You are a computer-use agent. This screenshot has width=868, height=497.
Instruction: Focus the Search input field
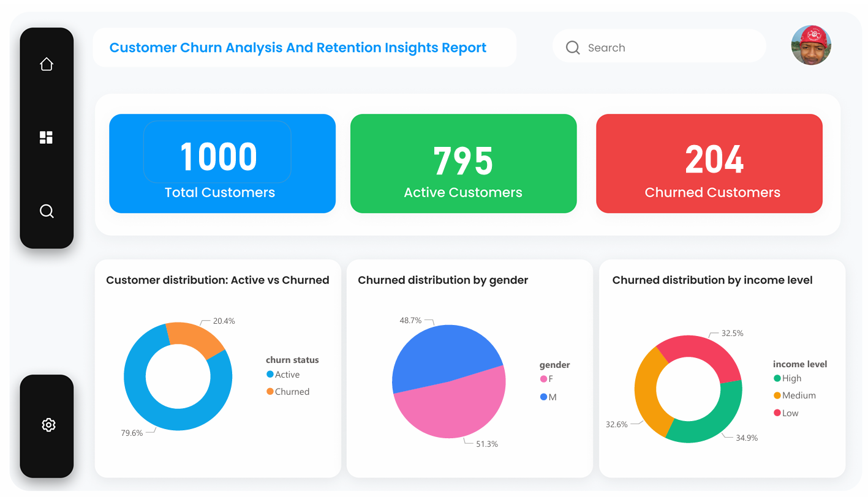659,47
